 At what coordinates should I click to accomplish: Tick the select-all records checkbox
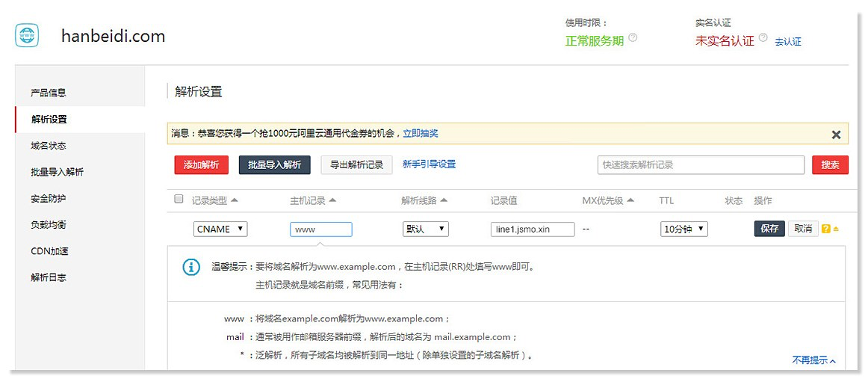178,199
